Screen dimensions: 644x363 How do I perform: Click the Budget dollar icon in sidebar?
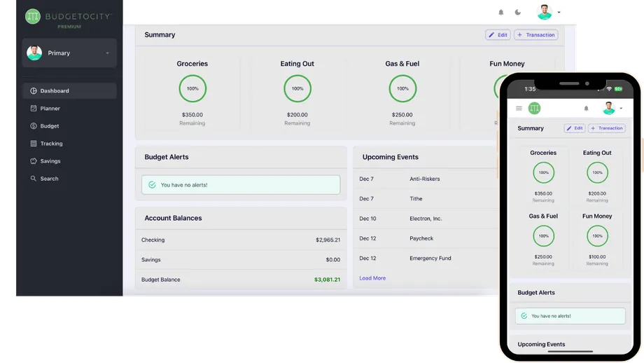(34, 126)
